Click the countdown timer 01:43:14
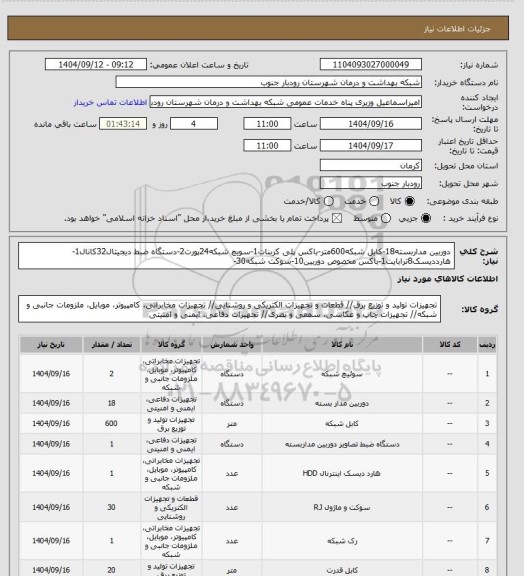The height and width of the screenshot is (576, 524). pos(123,124)
